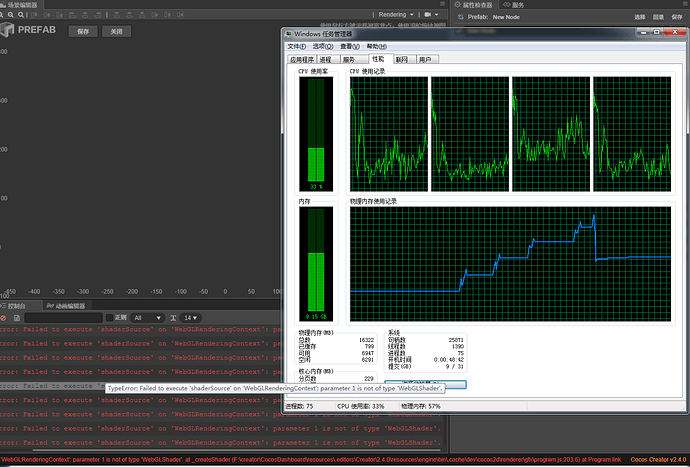Switch to 联网 tab in Task Manager
This screenshot has width=690, height=467.
pos(403,59)
